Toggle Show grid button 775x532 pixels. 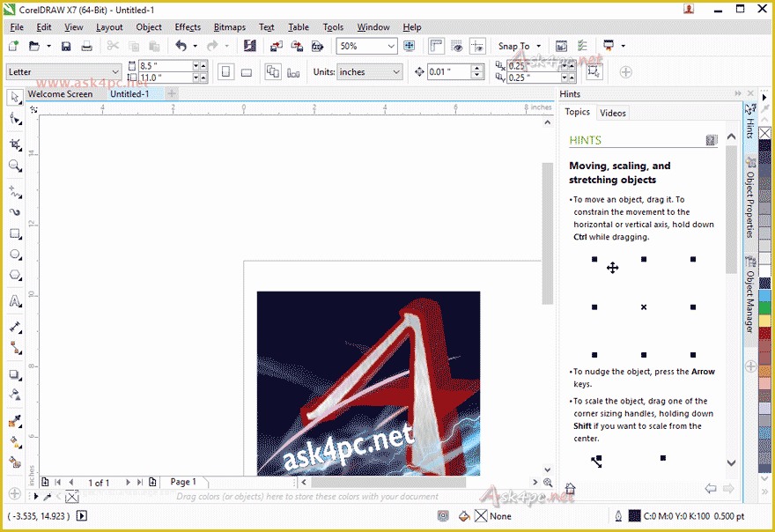(x=457, y=46)
